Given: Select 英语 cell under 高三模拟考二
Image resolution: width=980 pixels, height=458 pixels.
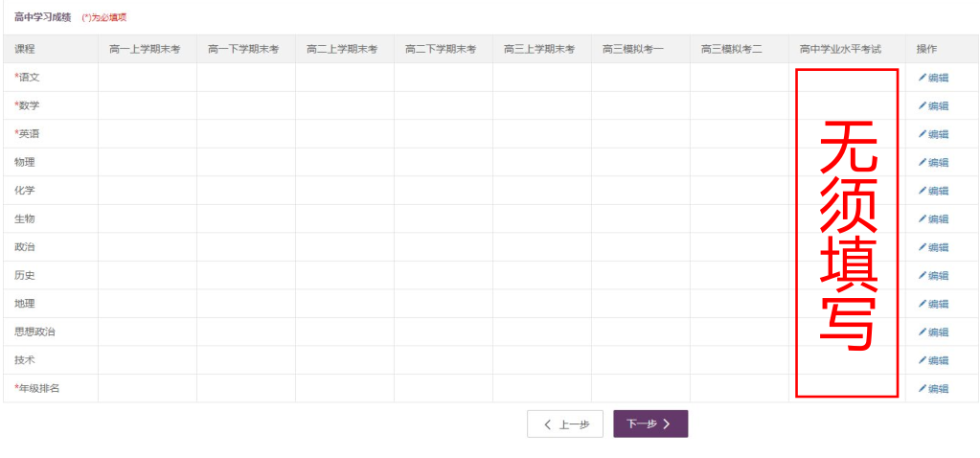Looking at the screenshot, I should click(738, 134).
